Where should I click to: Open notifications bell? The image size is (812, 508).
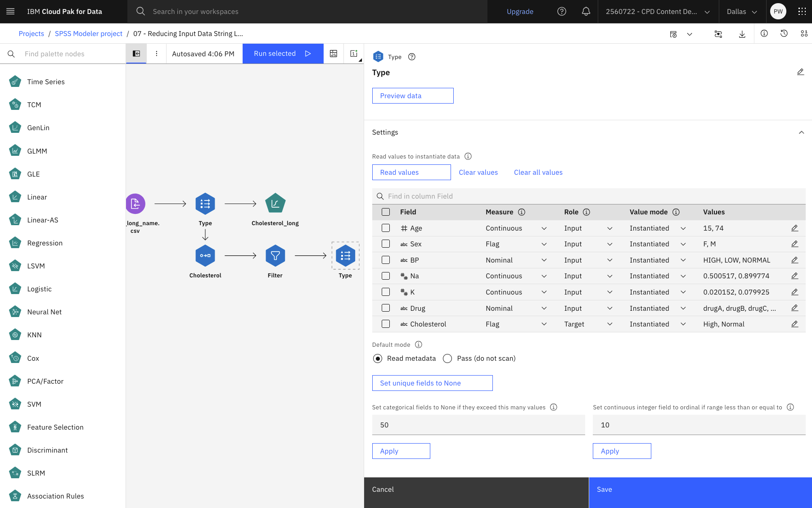click(x=586, y=12)
